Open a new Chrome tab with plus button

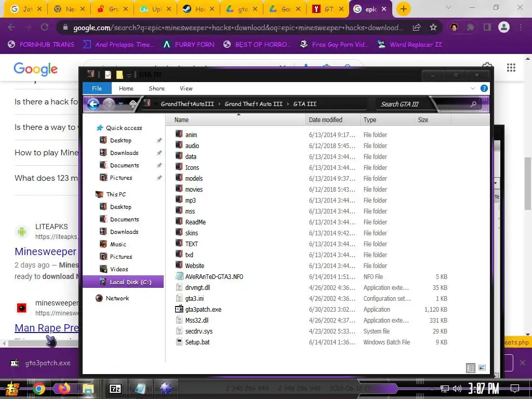coord(403,9)
